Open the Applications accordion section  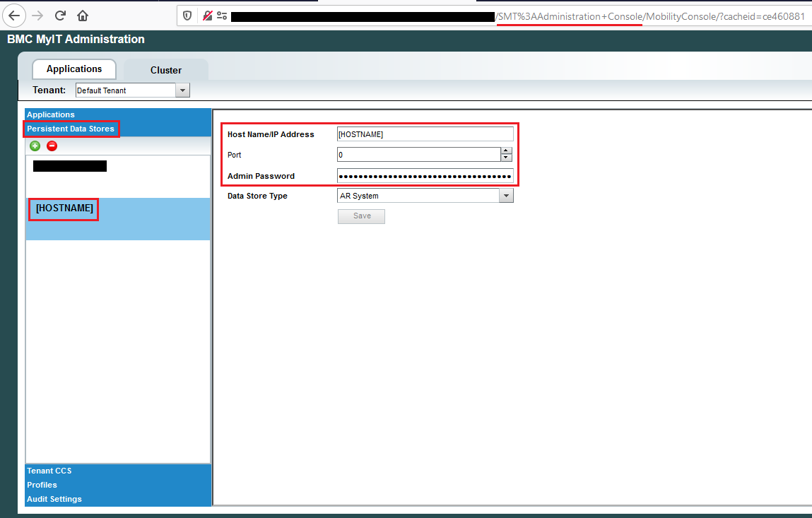pyautogui.click(x=118, y=114)
